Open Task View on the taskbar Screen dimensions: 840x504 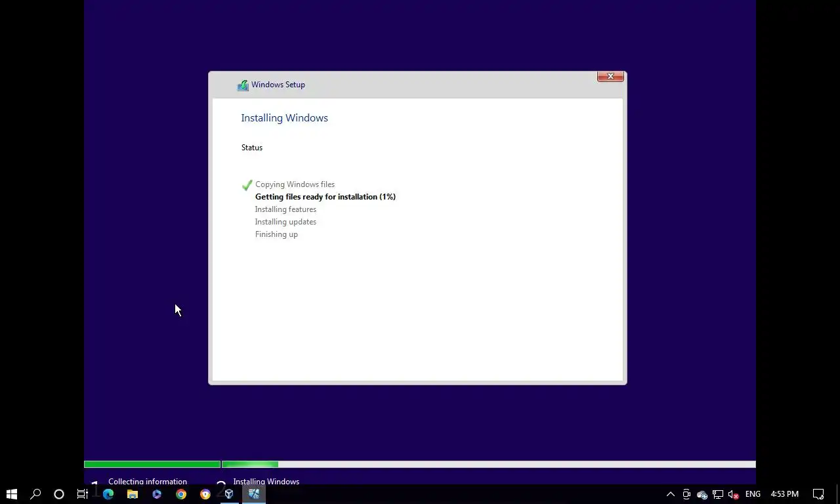(x=83, y=494)
